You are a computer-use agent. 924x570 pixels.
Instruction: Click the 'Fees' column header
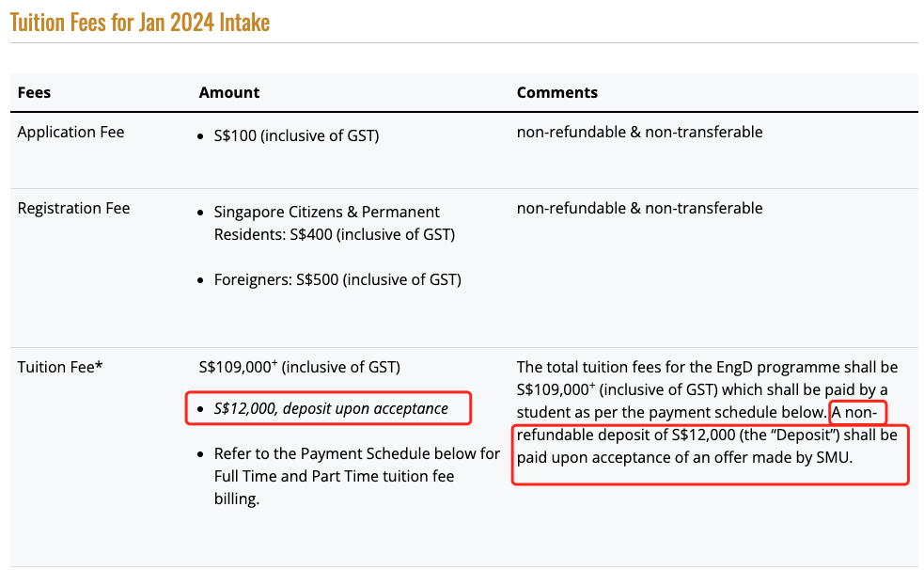tap(34, 92)
